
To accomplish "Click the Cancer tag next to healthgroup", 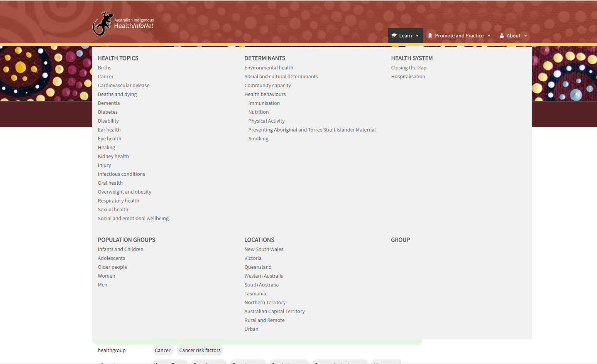I will tap(162, 351).
